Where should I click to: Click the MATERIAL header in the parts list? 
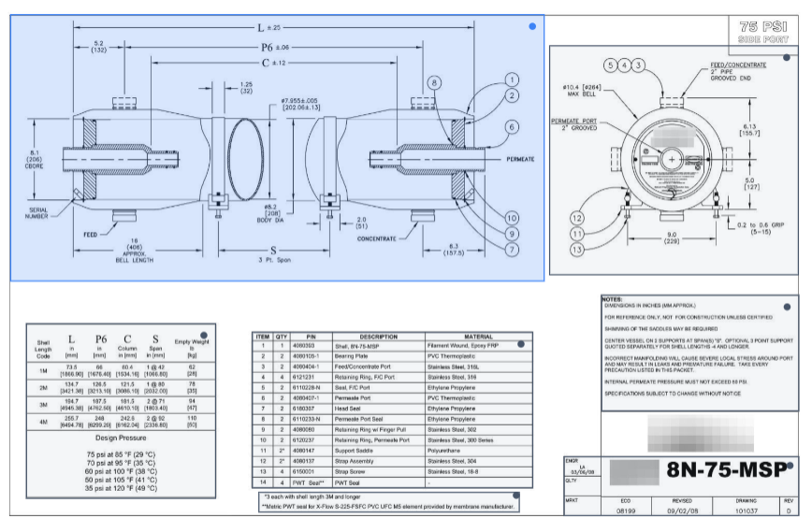pos(479,337)
